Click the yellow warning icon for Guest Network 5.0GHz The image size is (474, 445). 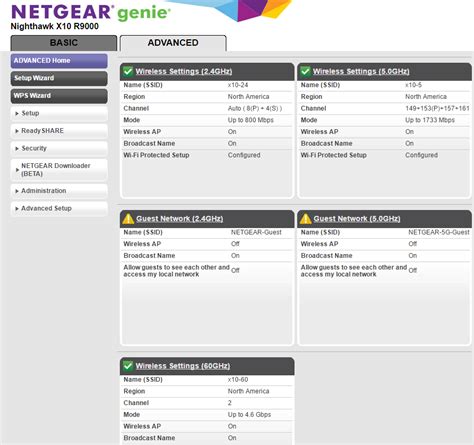tap(305, 219)
